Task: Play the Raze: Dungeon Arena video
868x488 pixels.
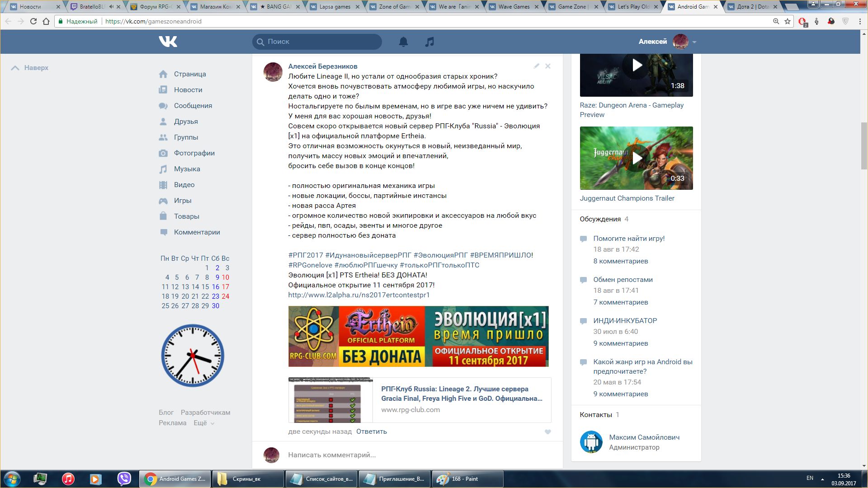Action: coord(637,66)
